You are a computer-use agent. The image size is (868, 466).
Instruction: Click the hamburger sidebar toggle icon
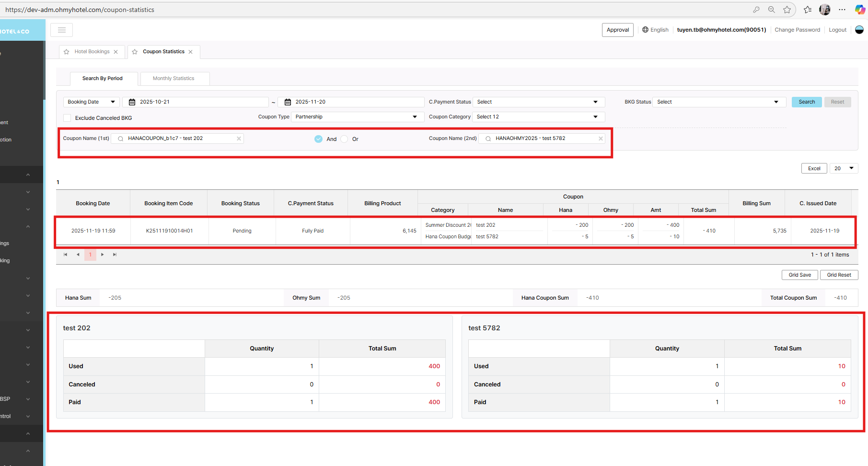pos(61,30)
